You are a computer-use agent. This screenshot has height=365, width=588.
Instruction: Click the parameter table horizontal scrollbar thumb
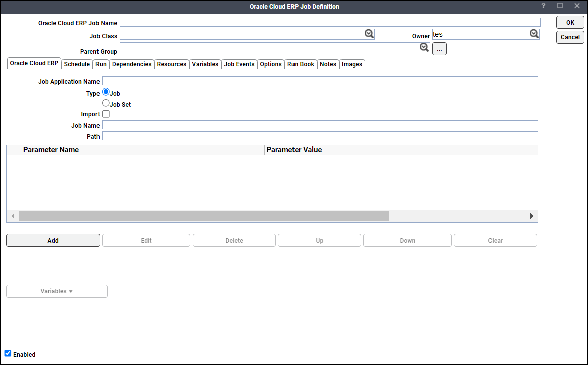[204, 216]
